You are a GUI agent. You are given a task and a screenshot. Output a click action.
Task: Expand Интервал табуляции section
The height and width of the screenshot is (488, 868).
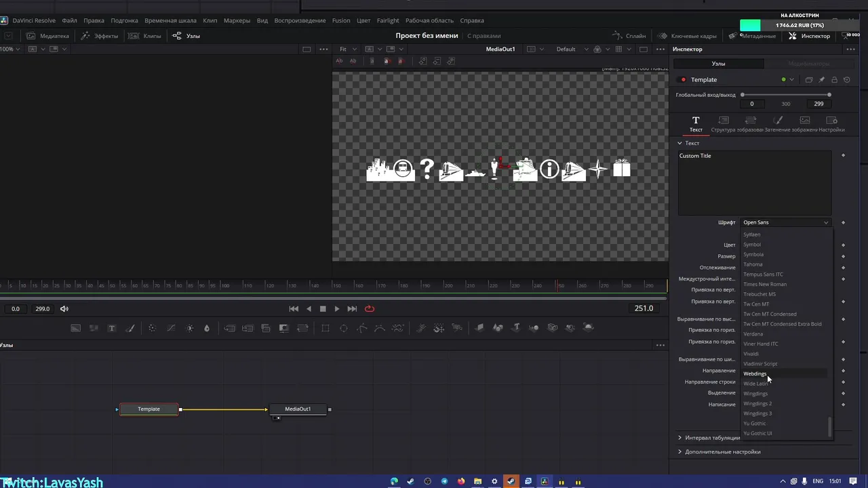[680, 438]
